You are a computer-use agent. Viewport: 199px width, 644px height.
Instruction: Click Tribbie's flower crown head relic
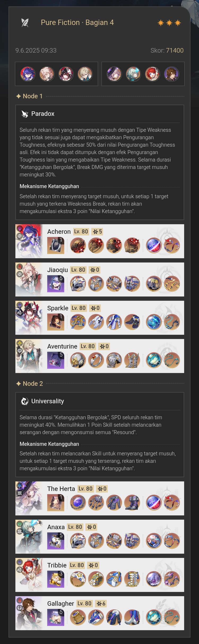78,579
